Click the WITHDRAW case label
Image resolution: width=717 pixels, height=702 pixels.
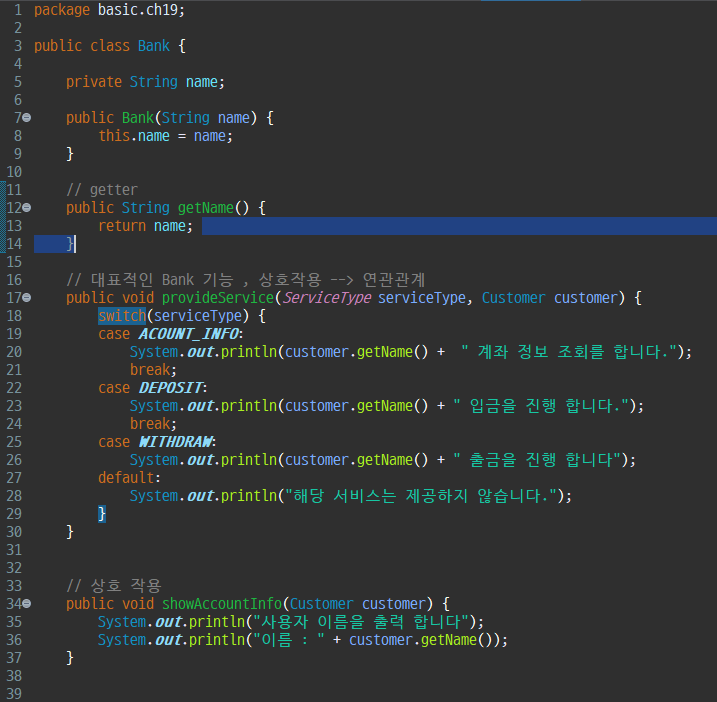coord(175,441)
